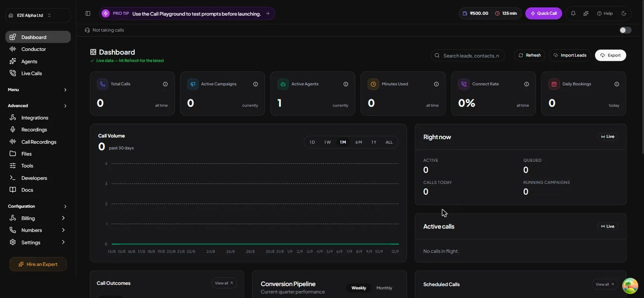Open Files in sidebar
This screenshot has width=644, height=298.
tap(38, 154)
